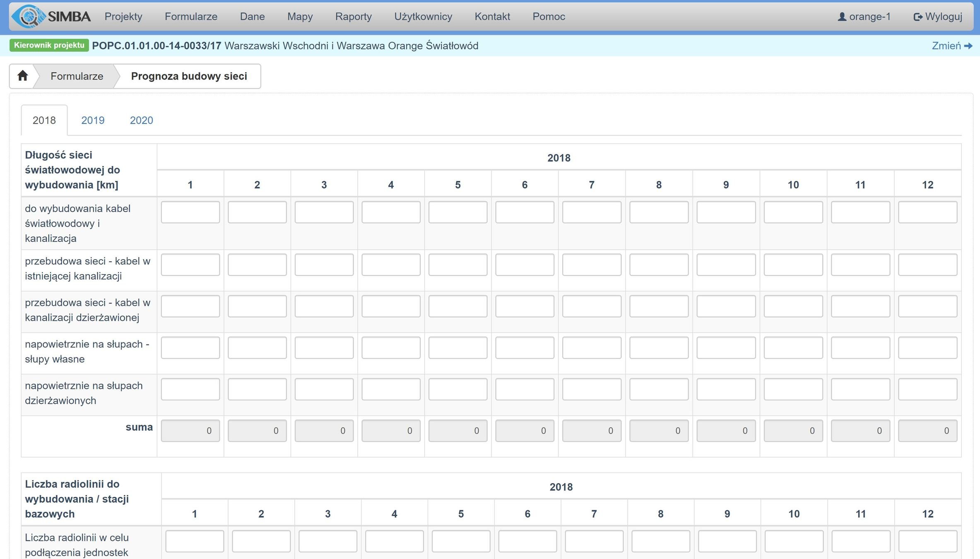Screen dimensions: 980x559
Task: Click the Kierownik projektu green badge
Action: pyautogui.click(x=49, y=45)
